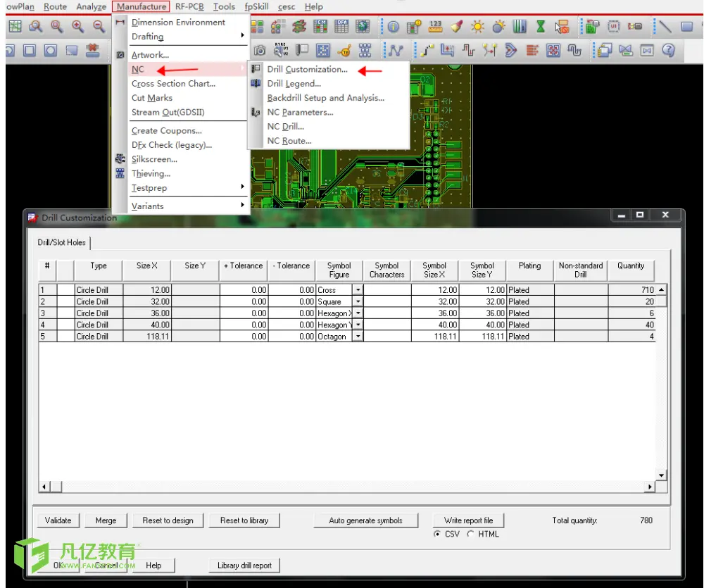
Task: Select the HTML report format radio button
Action: 470,534
